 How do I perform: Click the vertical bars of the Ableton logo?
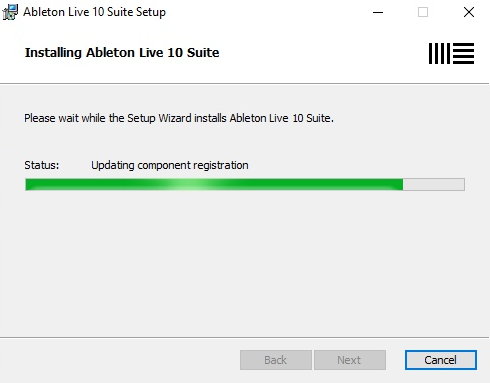[439, 53]
